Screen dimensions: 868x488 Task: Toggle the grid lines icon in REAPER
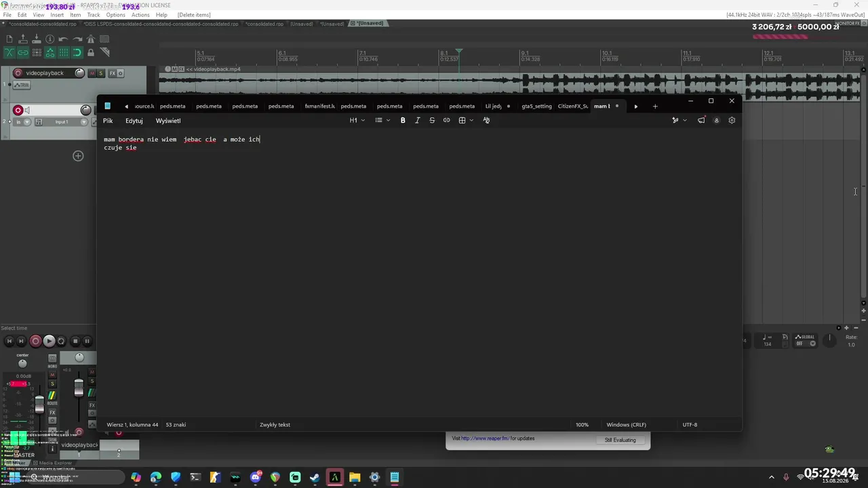(64, 52)
